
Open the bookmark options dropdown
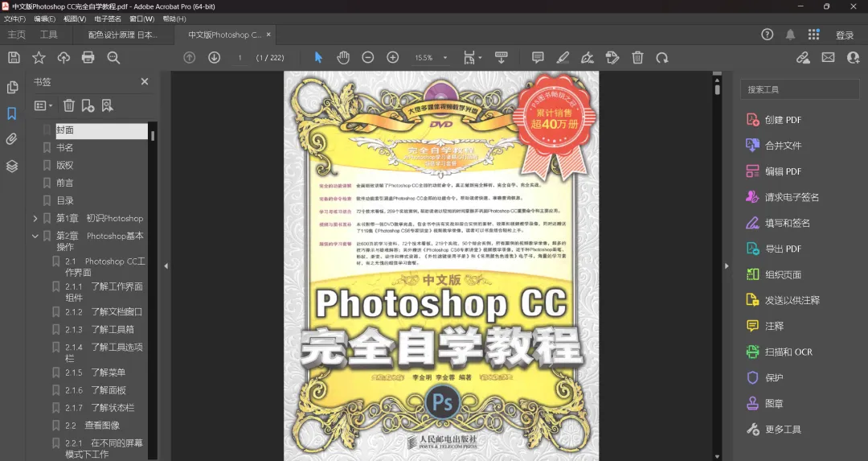pyautogui.click(x=43, y=105)
